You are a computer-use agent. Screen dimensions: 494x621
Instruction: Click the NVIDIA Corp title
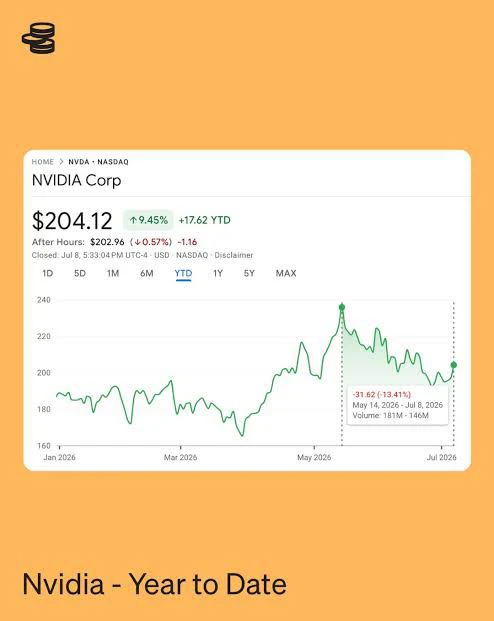pos(76,181)
